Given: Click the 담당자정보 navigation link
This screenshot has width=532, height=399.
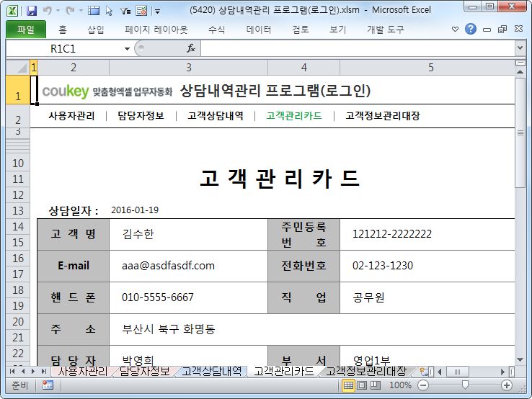Looking at the screenshot, I should [x=141, y=116].
